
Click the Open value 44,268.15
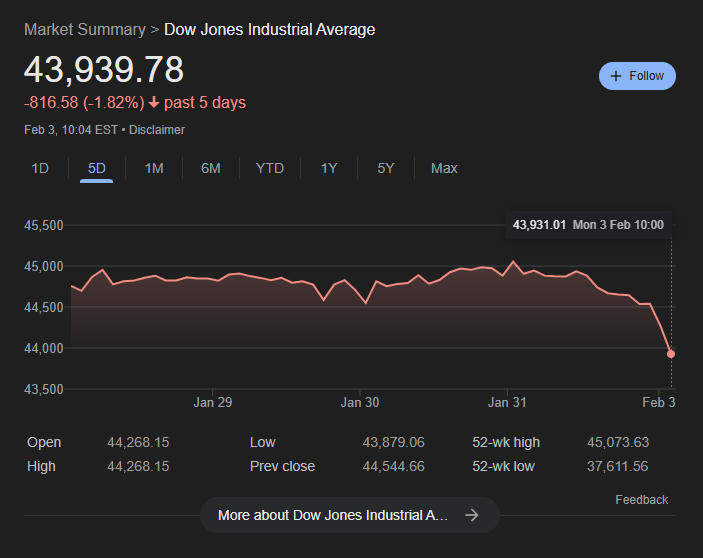point(138,442)
